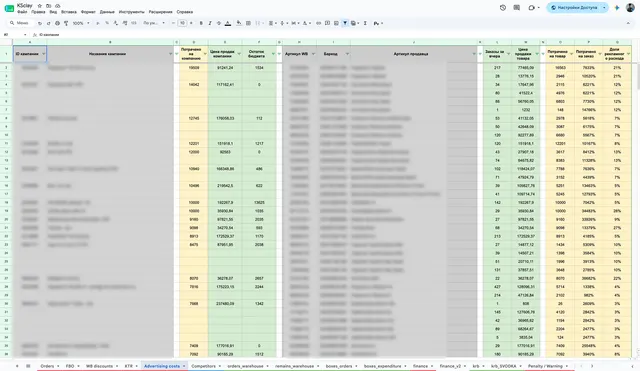640x371 pixels.
Task: Undo the last action
Action: 40,23
